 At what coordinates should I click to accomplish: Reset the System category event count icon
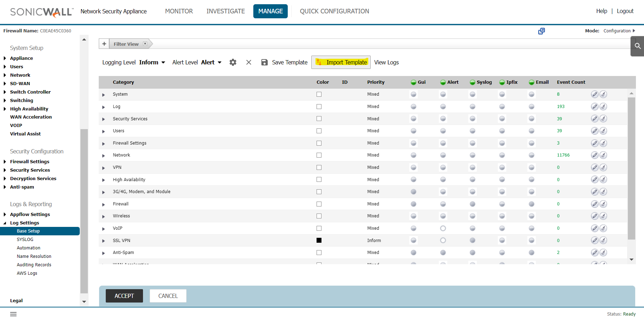coord(603,94)
